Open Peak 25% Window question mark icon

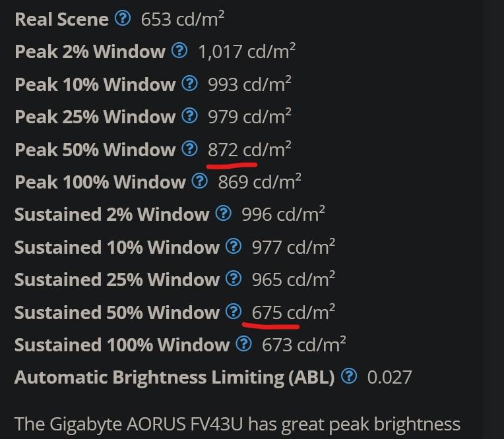tap(189, 115)
